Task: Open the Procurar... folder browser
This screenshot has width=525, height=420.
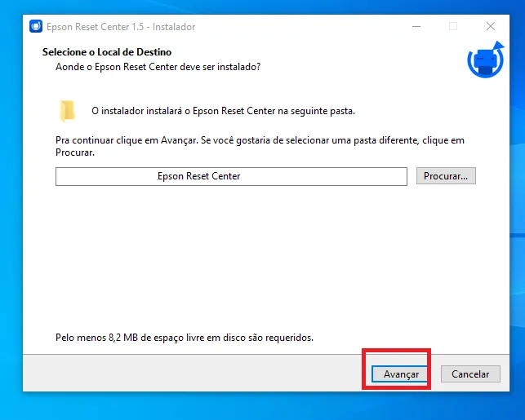Action: (446, 176)
